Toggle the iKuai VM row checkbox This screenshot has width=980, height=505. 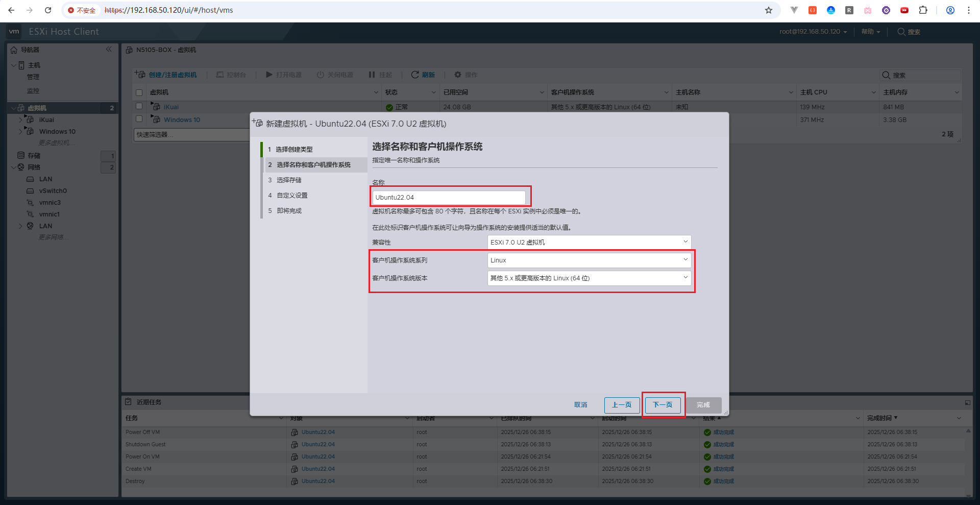(x=139, y=106)
